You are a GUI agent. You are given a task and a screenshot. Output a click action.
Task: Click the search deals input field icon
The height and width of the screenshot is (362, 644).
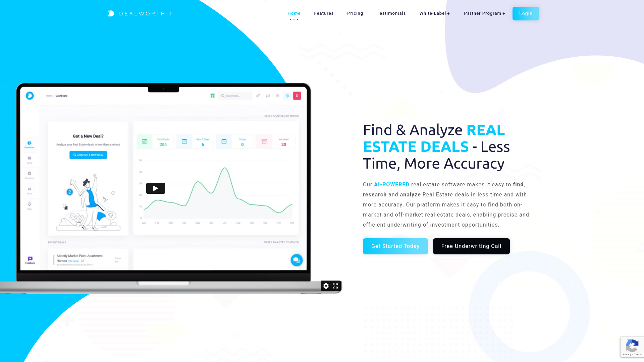(223, 96)
